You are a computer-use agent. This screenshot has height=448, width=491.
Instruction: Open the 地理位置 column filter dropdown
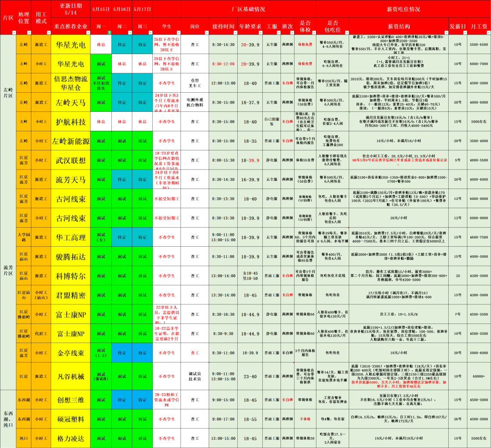(x=29, y=33)
